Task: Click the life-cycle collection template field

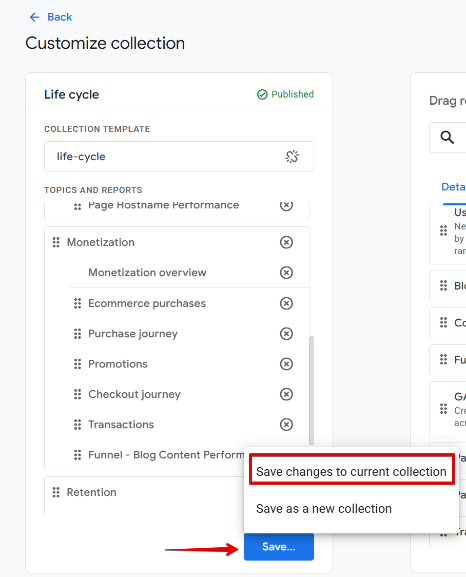Action: [179, 156]
